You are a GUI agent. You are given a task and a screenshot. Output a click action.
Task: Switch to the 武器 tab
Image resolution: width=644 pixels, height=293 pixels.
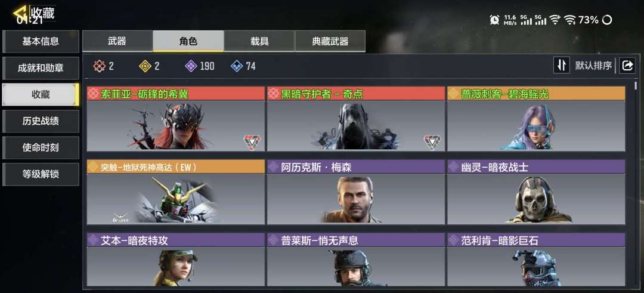[x=117, y=41]
